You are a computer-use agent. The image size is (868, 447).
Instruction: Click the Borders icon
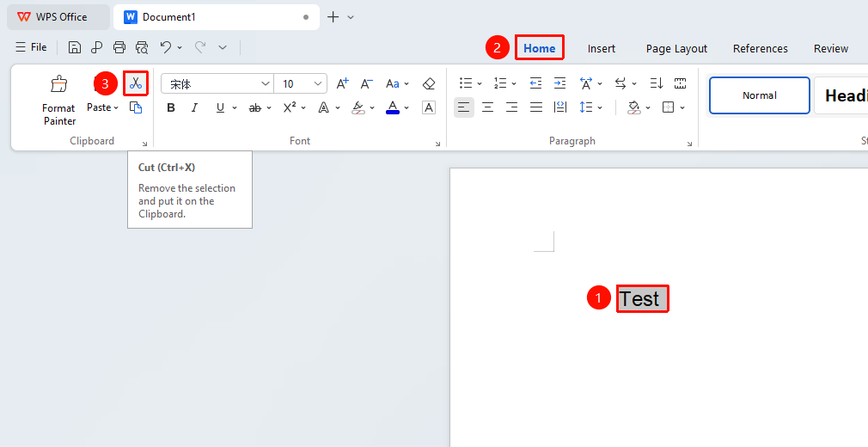coord(668,107)
